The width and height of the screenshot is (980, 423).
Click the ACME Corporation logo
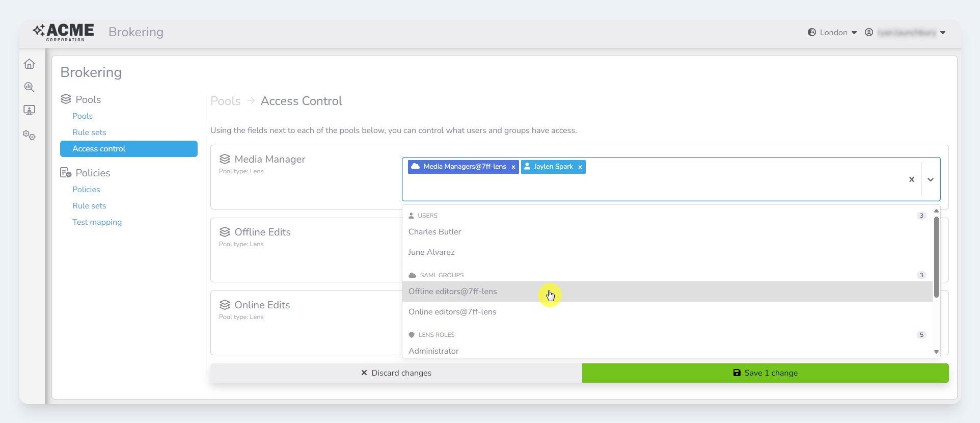64,32
